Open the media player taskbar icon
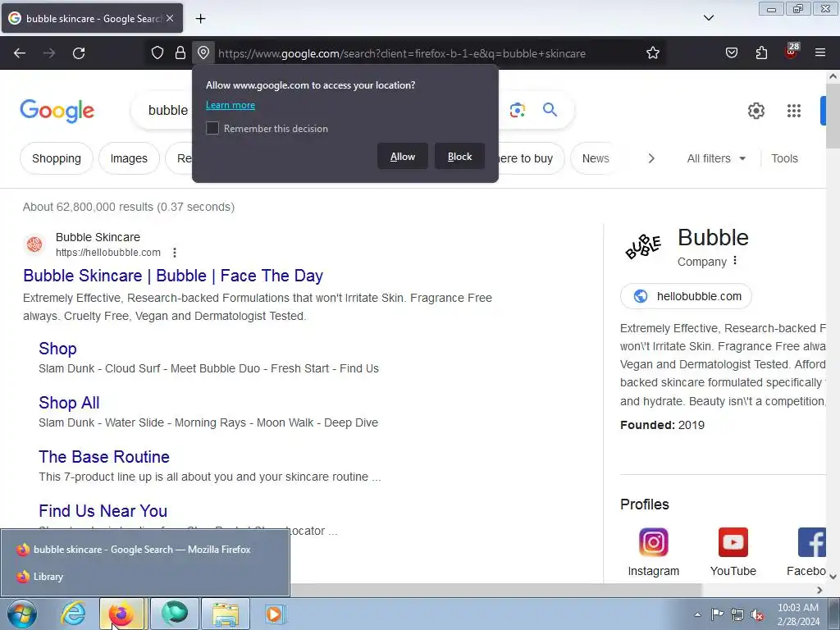 click(x=276, y=614)
